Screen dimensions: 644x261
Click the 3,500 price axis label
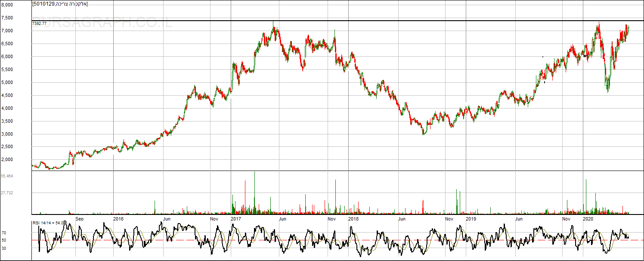click(x=6, y=121)
